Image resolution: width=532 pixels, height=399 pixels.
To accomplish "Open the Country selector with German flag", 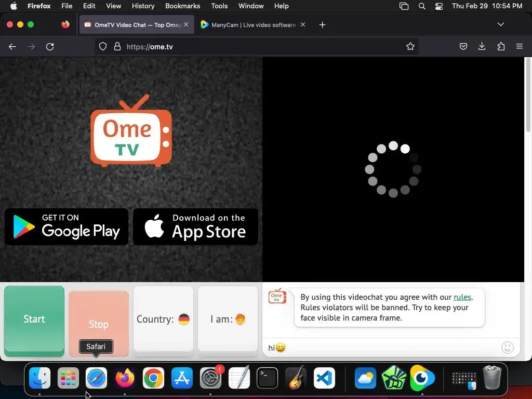I will (163, 319).
